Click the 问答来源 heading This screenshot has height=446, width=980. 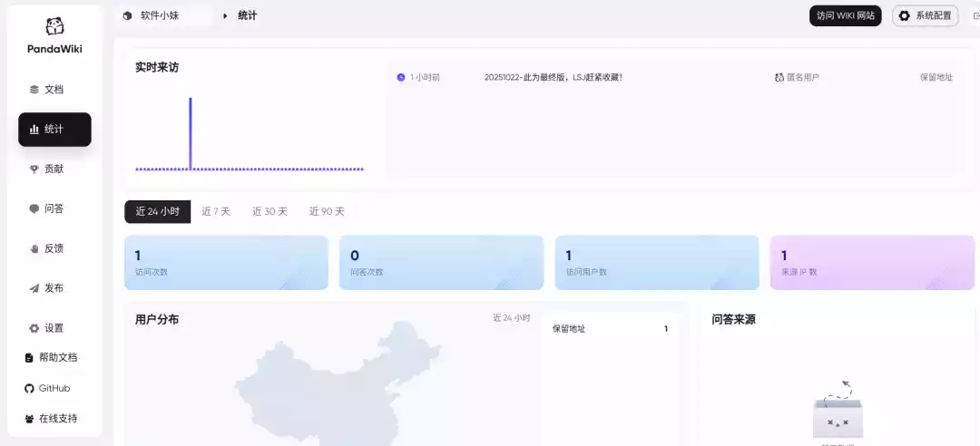click(x=734, y=320)
